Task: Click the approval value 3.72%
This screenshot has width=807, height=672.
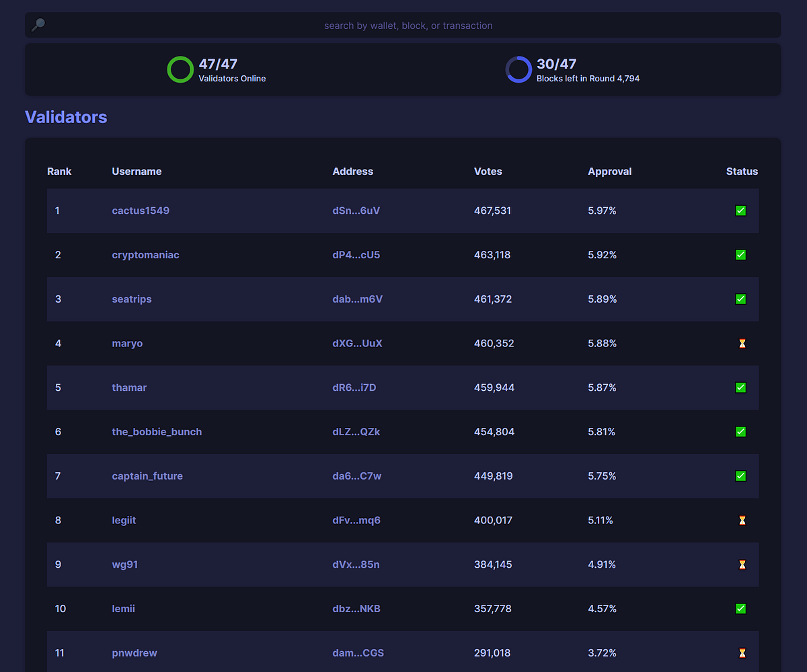Action: [602, 653]
